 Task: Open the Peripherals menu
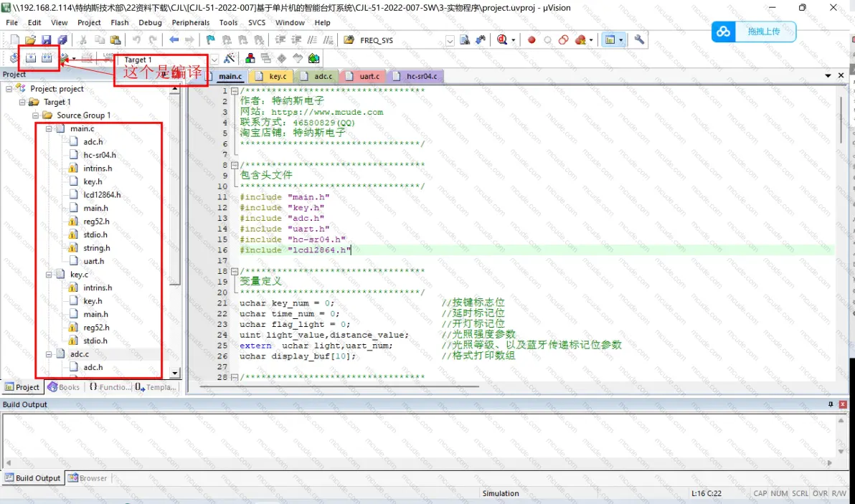click(190, 22)
